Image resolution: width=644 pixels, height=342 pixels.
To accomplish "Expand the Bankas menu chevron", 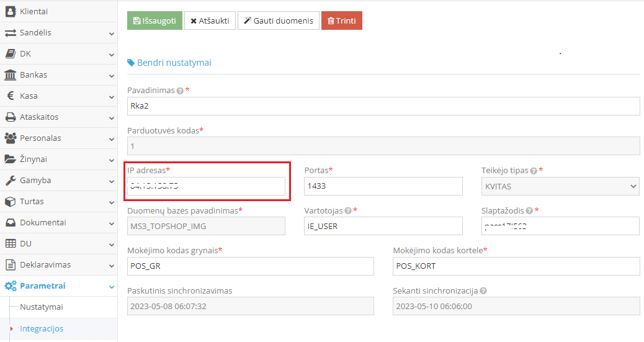I will pos(111,76).
